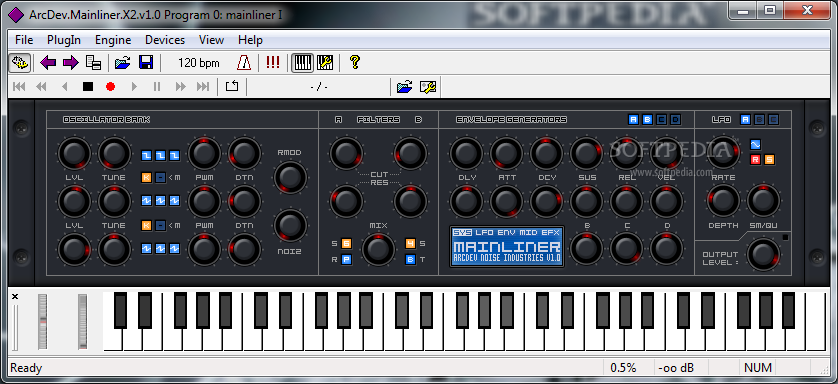Click first oscillator's leftmost square waveform button

click(146, 155)
